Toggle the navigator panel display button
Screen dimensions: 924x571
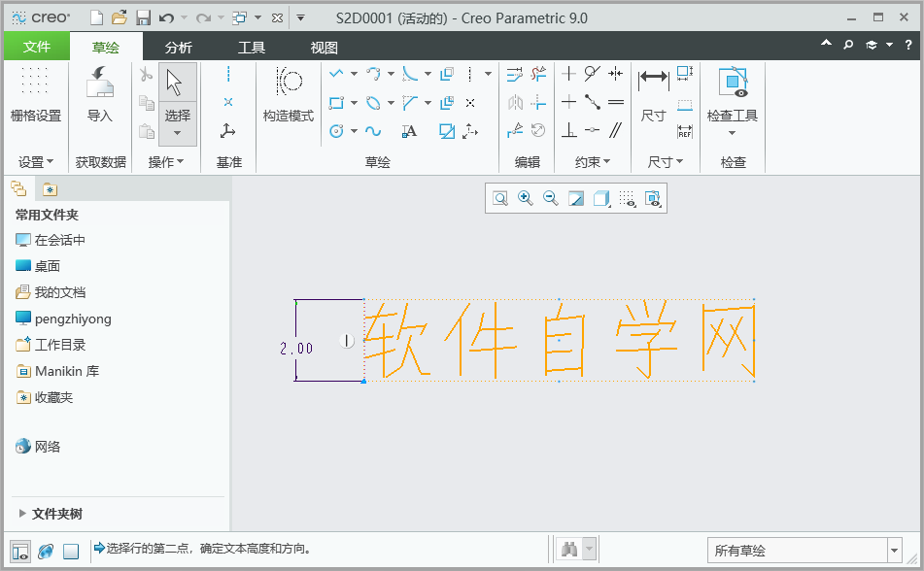(x=20, y=552)
